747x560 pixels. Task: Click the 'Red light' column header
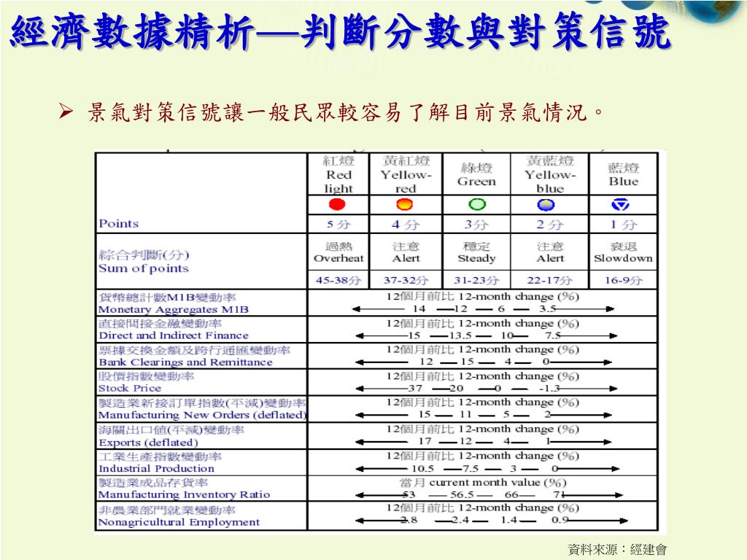pos(338,174)
